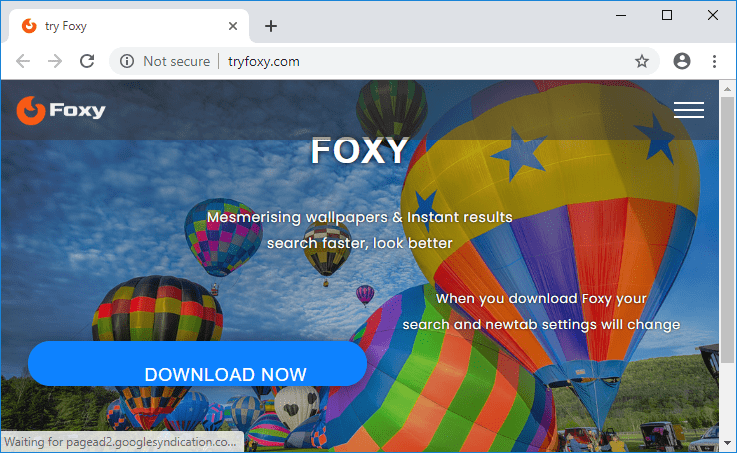Open Chrome's three-dot menu
737x453 pixels.
pyautogui.click(x=714, y=61)
